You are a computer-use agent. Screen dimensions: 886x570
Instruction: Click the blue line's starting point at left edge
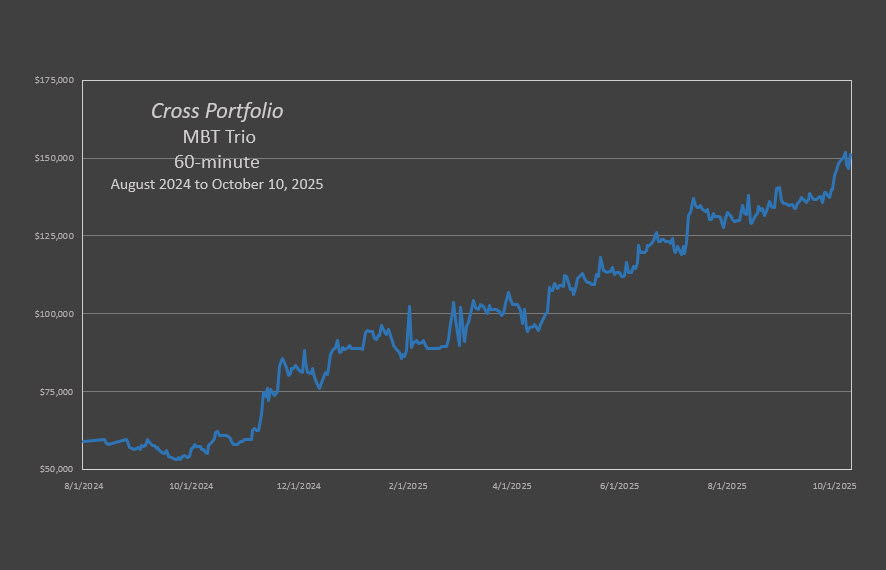click(x=84, y=441)
